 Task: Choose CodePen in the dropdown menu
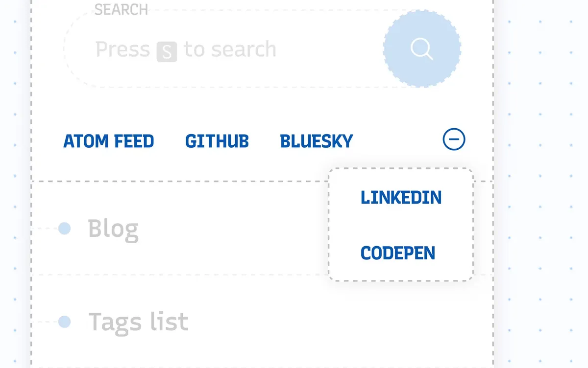point(398,253)
